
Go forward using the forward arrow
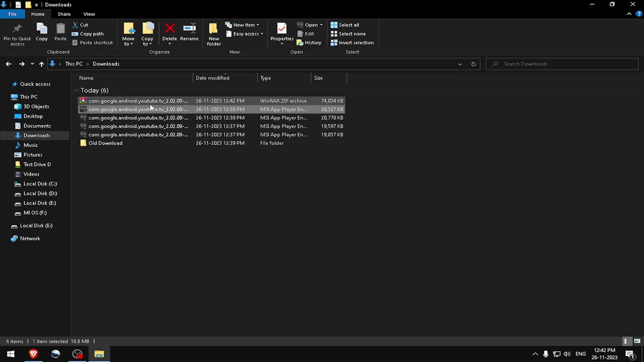[22, 64]
